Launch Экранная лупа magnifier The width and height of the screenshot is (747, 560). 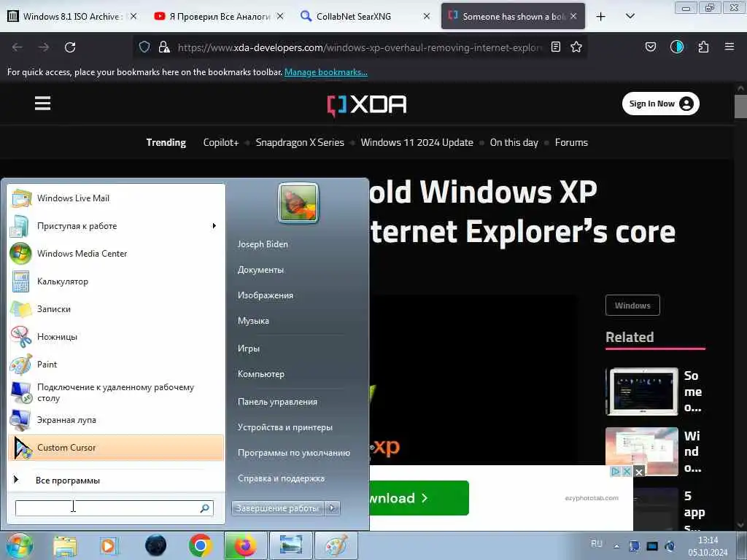pos(116,420)
